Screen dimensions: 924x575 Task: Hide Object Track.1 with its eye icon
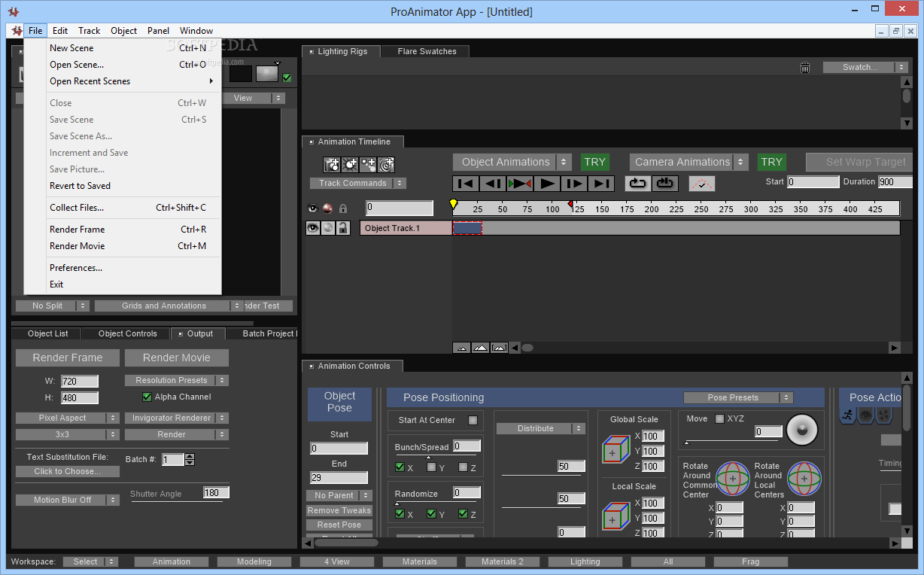click(313, 228)
